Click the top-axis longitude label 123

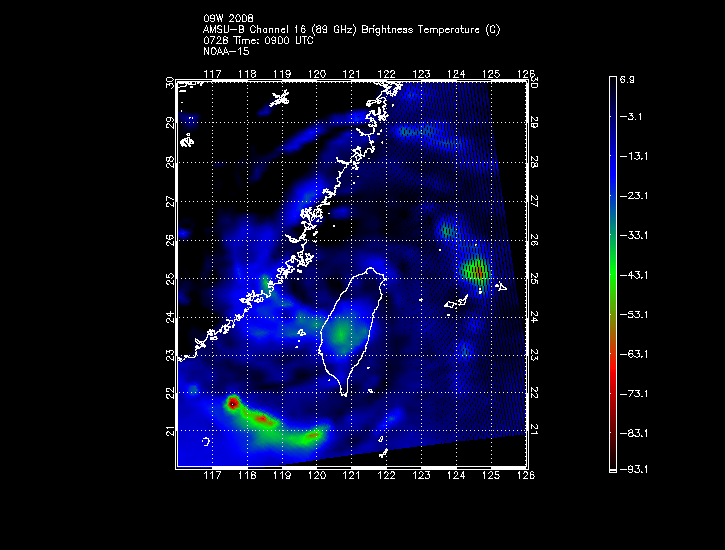click(x=421, y=74)
